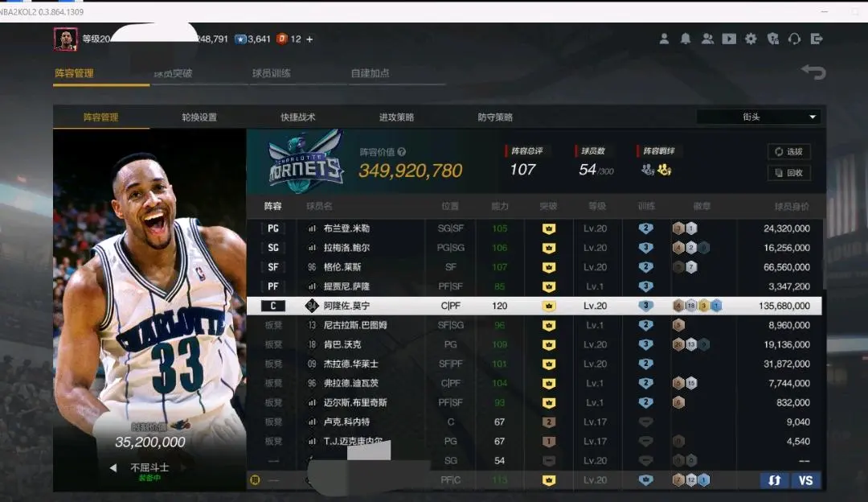Switch to the 防守策略 tab
This screenshot has height=502, width=868.
point(495,117)
